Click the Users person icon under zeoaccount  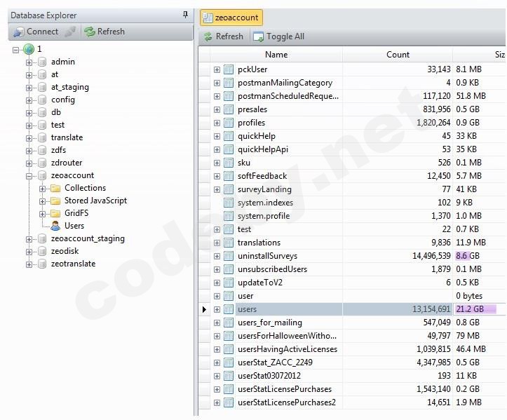55,226
